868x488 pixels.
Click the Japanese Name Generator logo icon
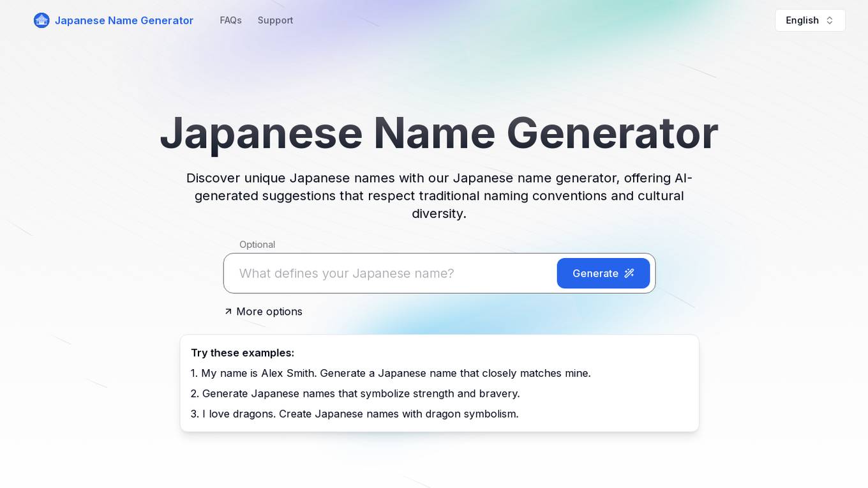click(41, 20)
